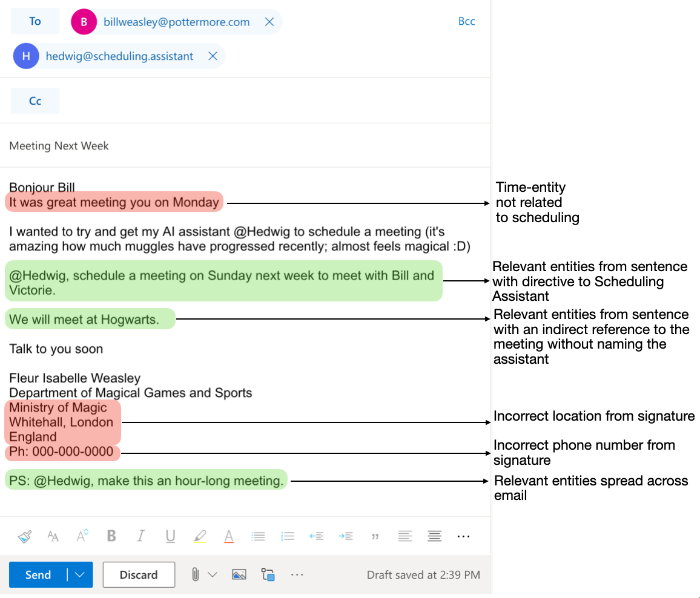The height and width of the screenshot is (598, 700).
Task: Select the billweasley@pottermore.com recipient
Action: click(x=176, y=22)
